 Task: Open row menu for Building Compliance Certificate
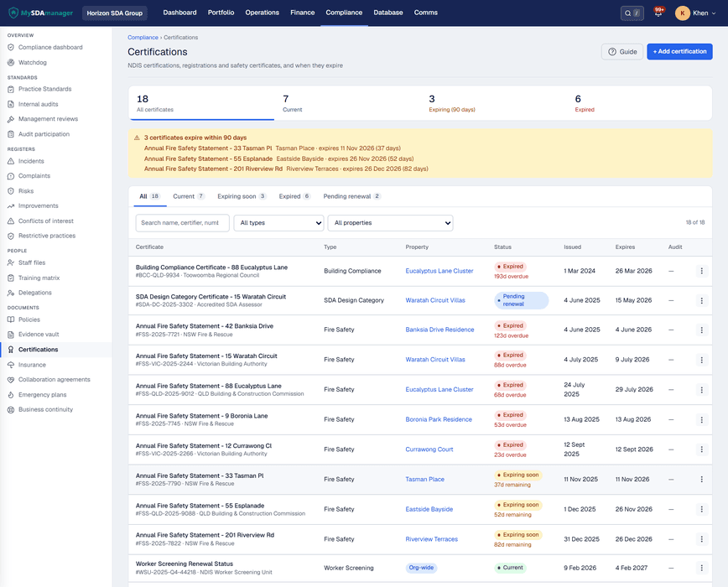(701, 271)
